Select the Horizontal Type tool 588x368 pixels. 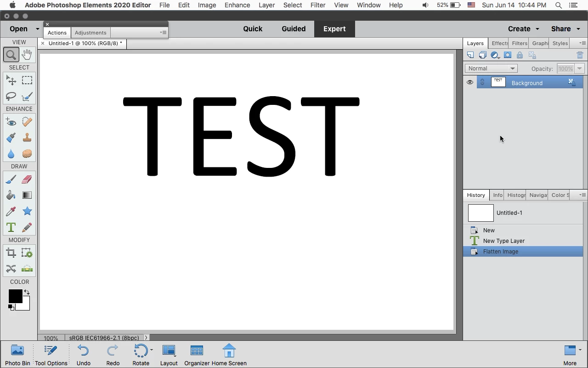click(x=11, y=227)
